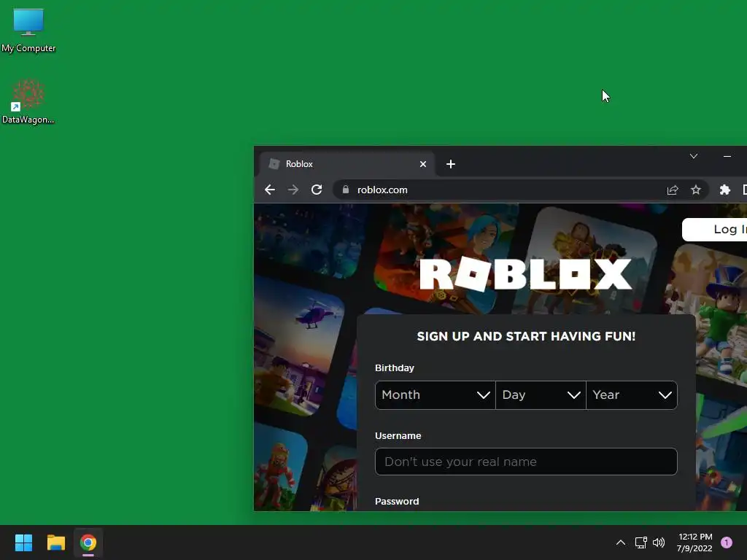Minimize the Chrome window
The height and width of the screenshot is (560, 747).
[727, 156]
